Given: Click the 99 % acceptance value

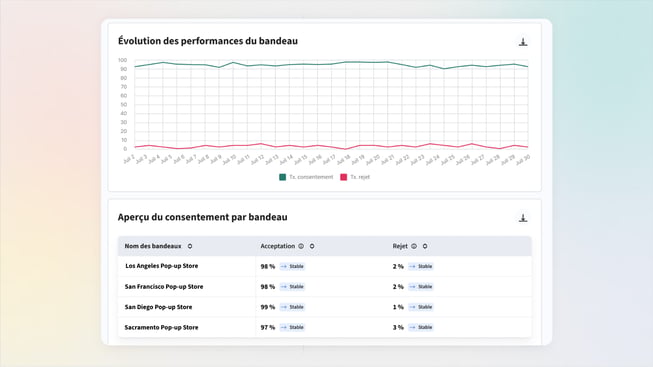Looking at the screenshot, I should click(x=268, y=307).
